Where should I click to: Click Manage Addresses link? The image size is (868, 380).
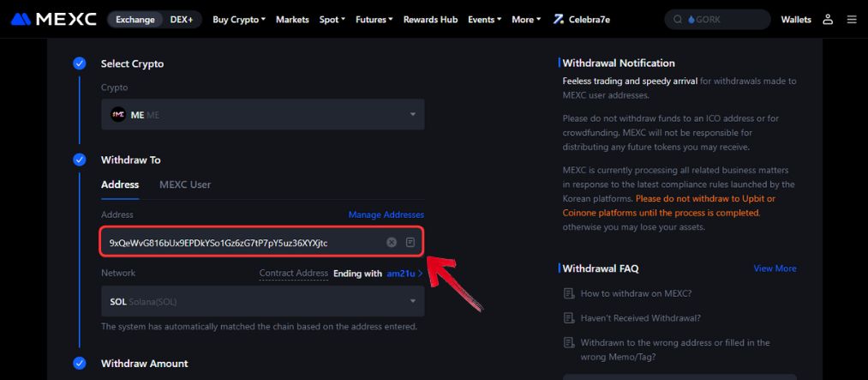(x=386, y=214)
